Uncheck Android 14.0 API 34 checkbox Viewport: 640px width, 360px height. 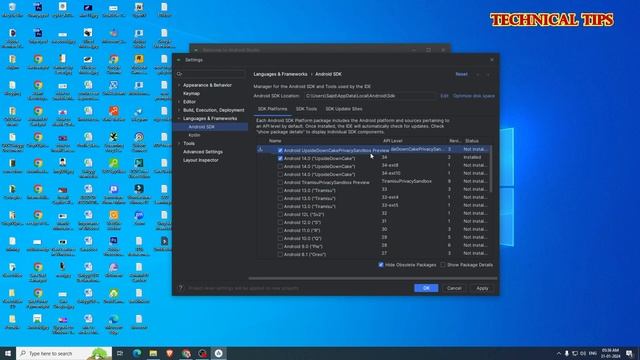[280, 158]
